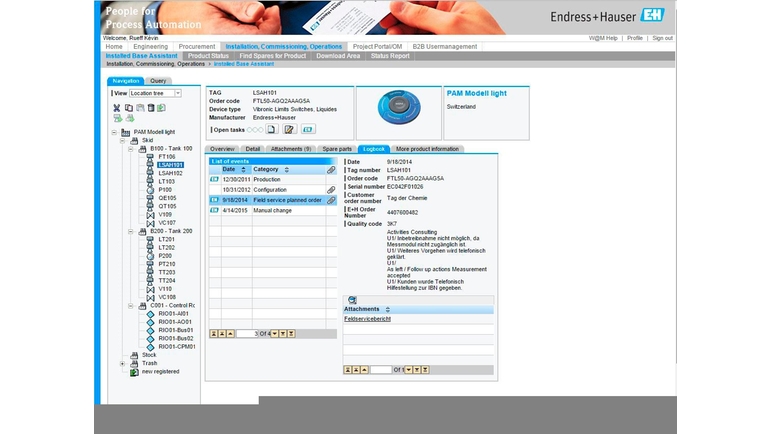Open the Attachments (9) tab
Image resolution: width=771 pixels, height=434 pixels.
(291, 149)
